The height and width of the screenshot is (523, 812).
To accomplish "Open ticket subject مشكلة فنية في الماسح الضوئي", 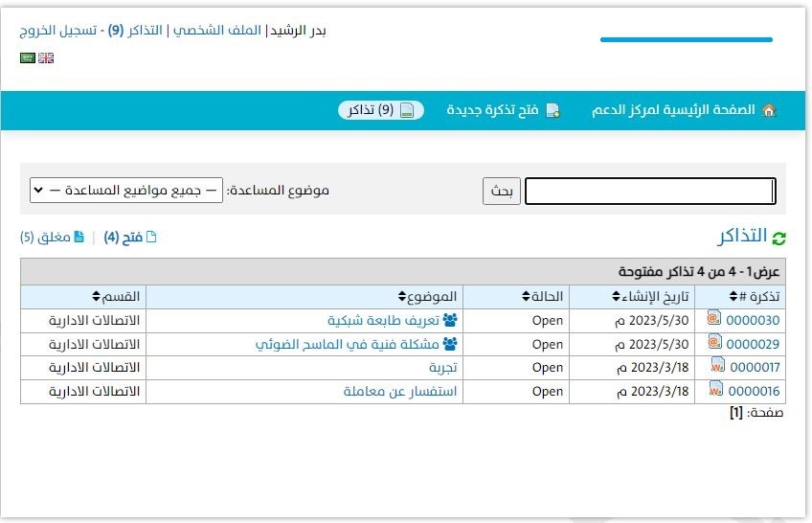I will pyautogui.click(x=347, y=344).
